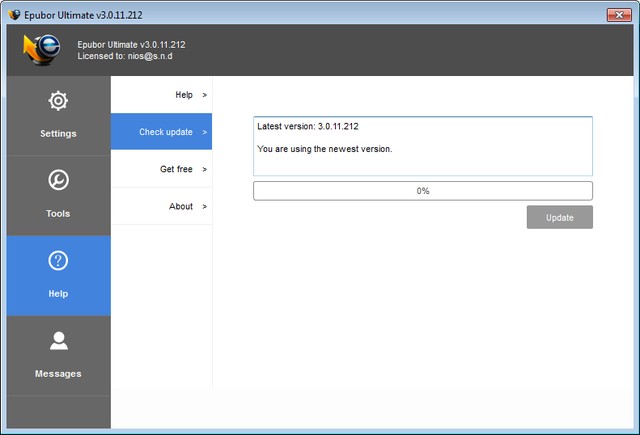Click the Epubor logo in the header
The image size is (640, 435).
(42, 50)
